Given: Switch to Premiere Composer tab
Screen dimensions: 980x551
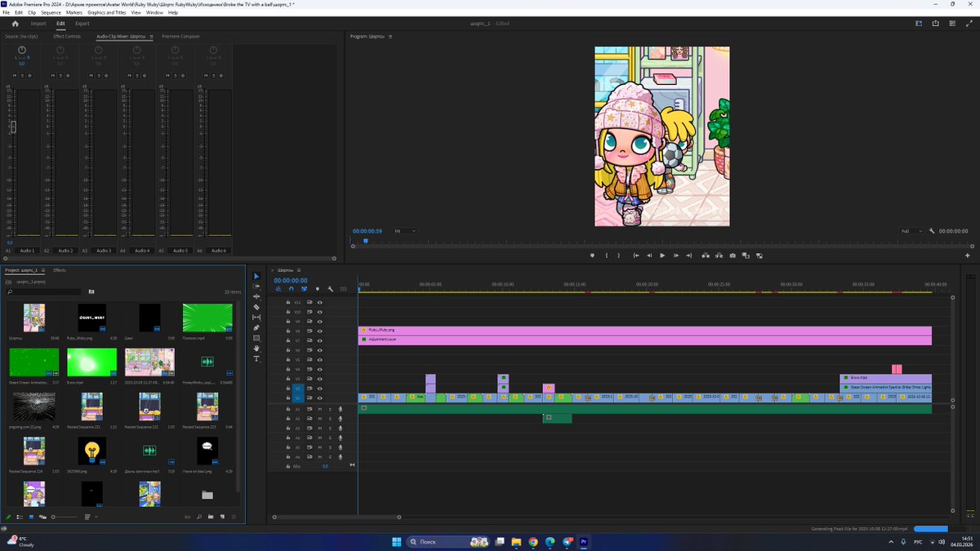Looking at the screenshot, I should pos(180,37).
